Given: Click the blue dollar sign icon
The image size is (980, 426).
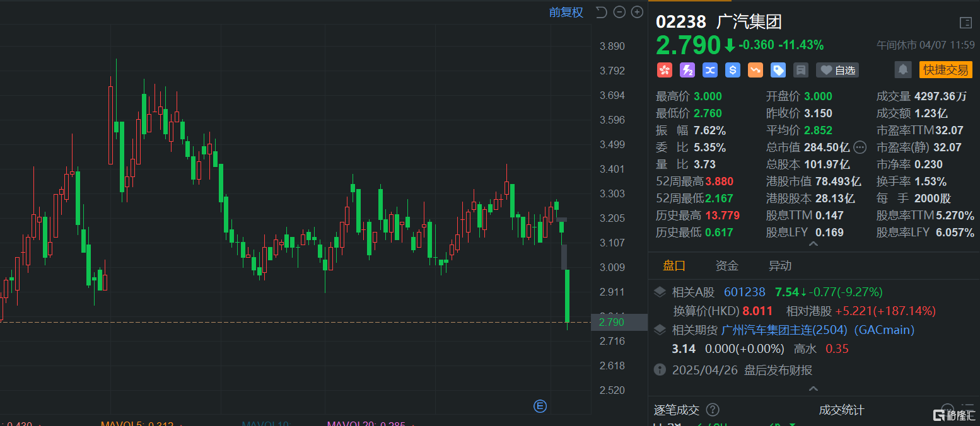Looking at the screenshot, I should (733, 70).
